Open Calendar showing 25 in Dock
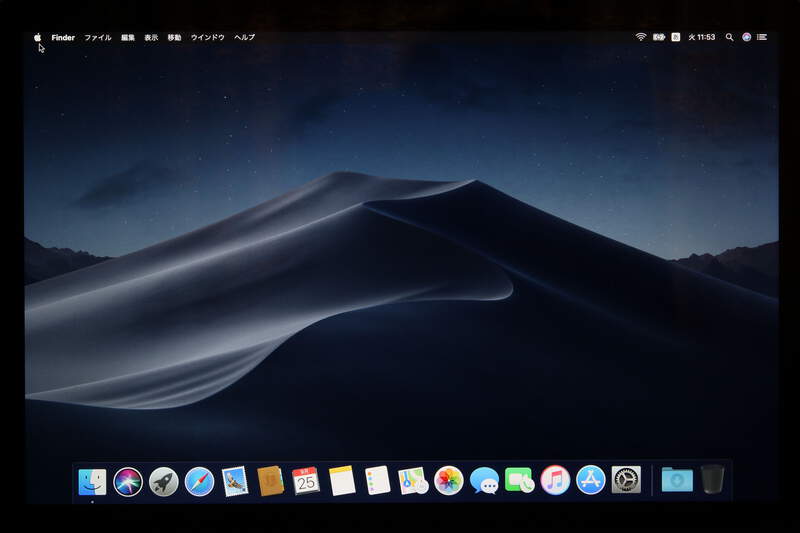This screenshot has height=533, width=800. (306, 480)
